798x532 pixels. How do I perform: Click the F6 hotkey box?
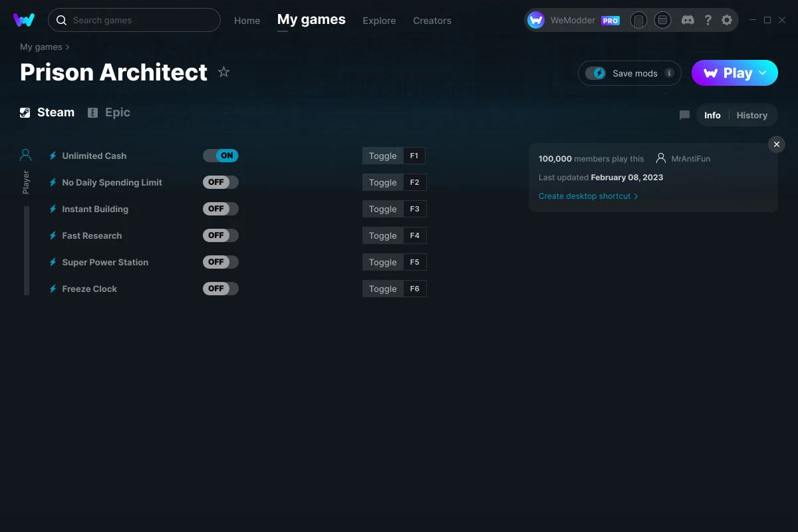pyautogui.click(x=415, y=289)
